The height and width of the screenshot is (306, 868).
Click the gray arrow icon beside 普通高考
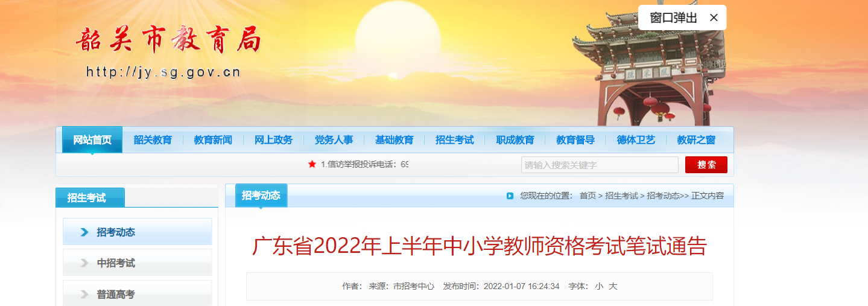(x=84, y=295)
